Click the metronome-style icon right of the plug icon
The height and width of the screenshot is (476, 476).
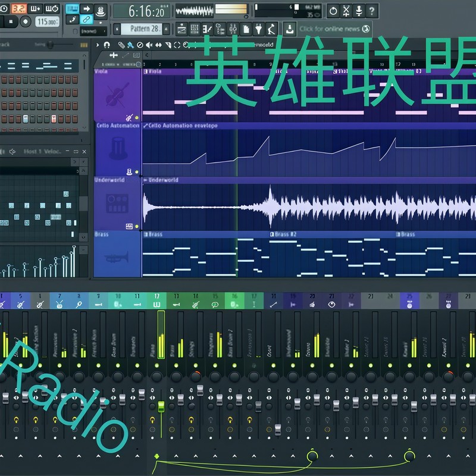tap(271, 29)
